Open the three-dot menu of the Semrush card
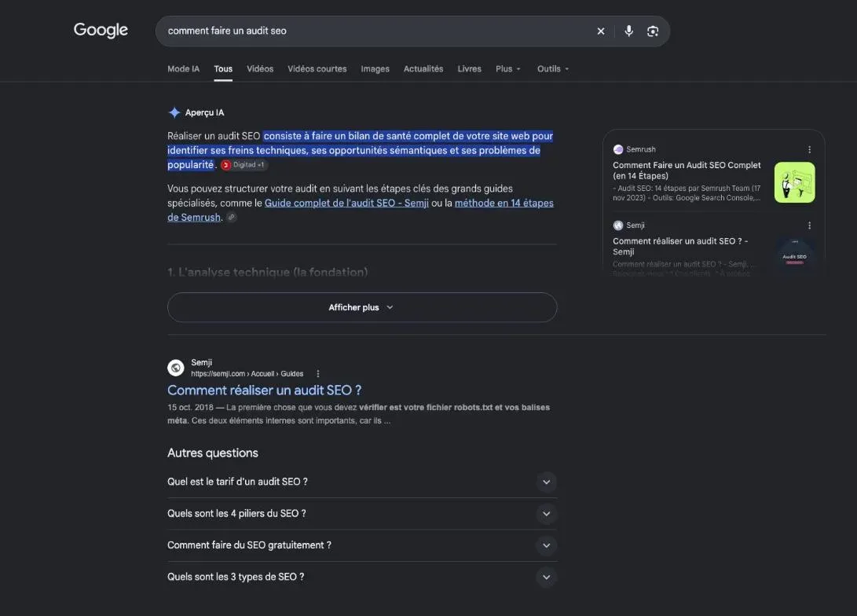The width and height of the screenshot is (857, 616). (x=809, y=149)
